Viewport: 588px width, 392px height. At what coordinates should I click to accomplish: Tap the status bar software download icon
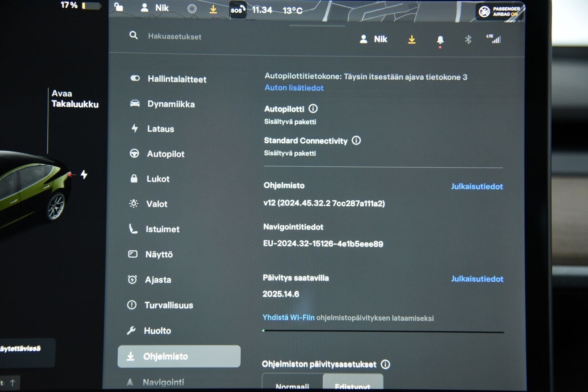click(213, 9)
